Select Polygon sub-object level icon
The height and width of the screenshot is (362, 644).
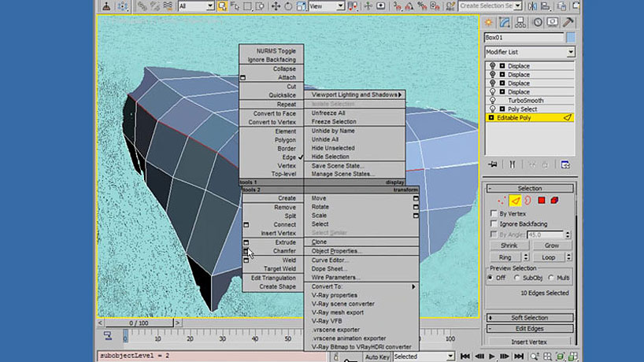(x=542, y=201)
